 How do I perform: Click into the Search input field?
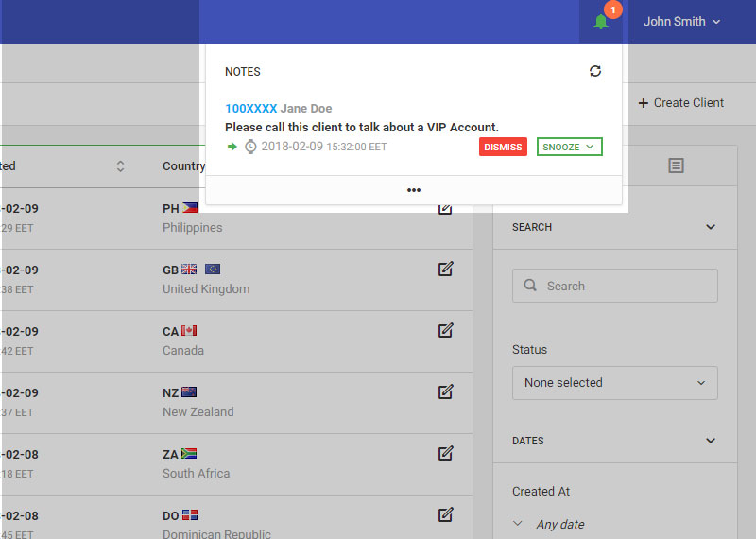(x=624, y=286)
